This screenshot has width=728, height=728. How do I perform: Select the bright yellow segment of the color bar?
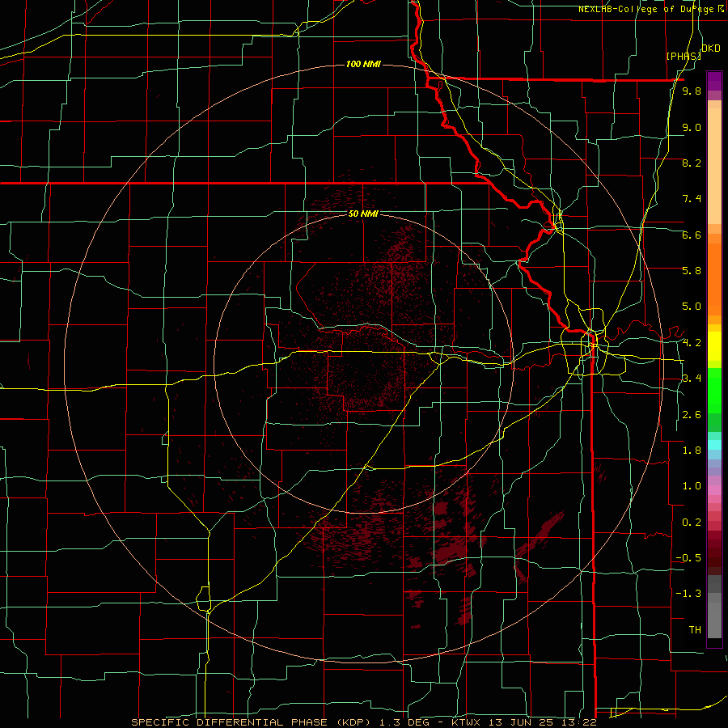tap(714, 346)
